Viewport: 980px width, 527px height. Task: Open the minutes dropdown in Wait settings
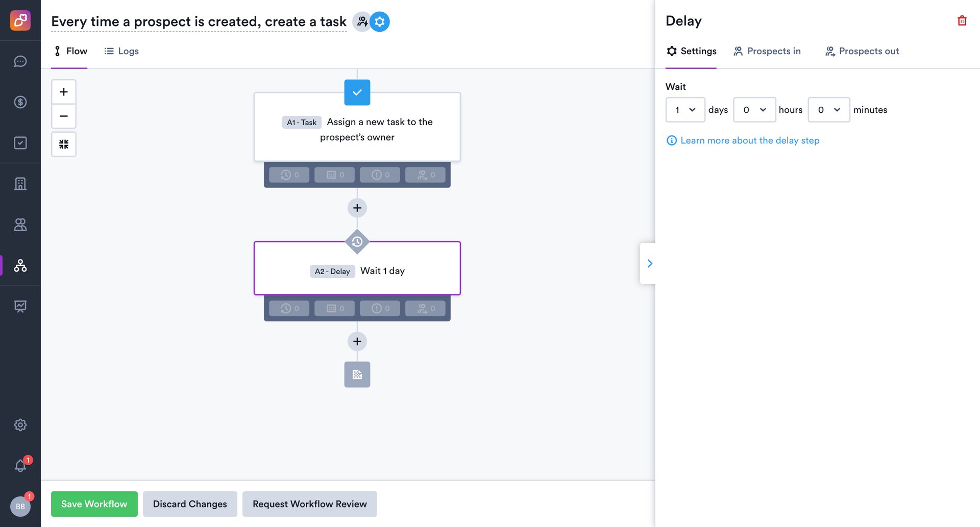pyautogui.click(x=828, y=109)
